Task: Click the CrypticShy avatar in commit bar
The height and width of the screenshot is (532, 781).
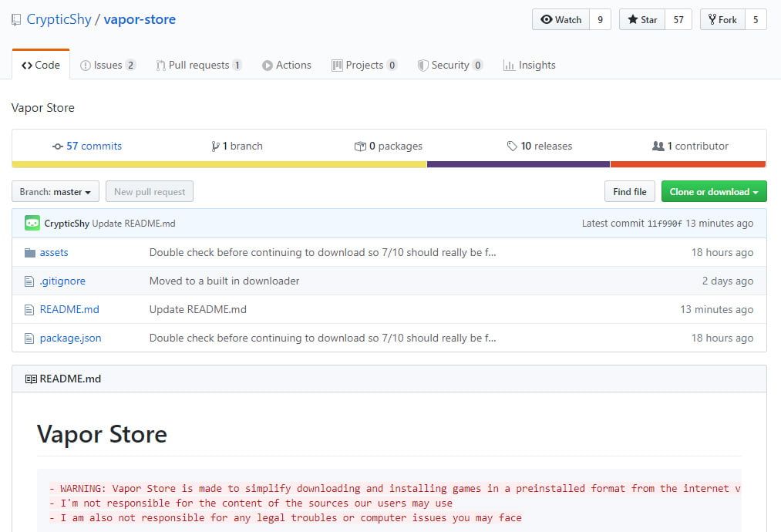Action: (x=32, y=223)
